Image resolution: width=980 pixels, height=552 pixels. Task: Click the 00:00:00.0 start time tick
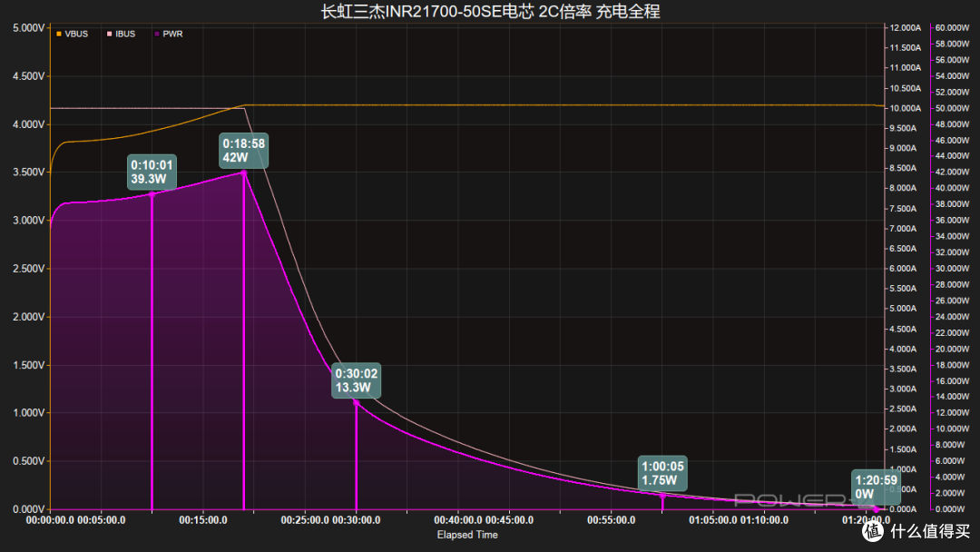point(50,520)
